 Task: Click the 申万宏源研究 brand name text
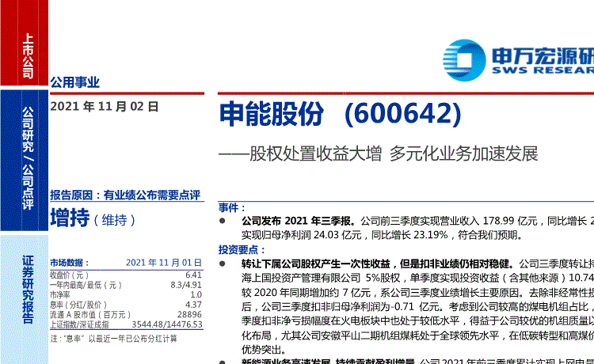tap(543, 55)
